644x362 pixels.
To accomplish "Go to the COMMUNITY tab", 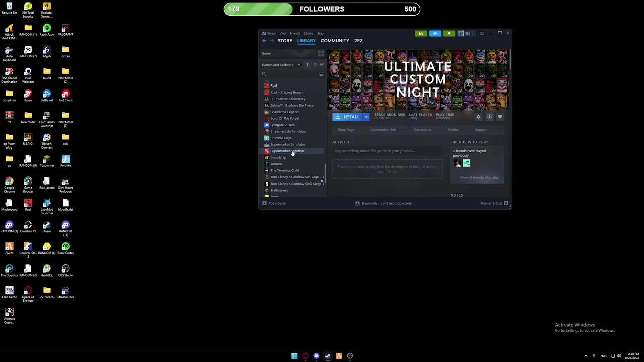I will point(335,41).
